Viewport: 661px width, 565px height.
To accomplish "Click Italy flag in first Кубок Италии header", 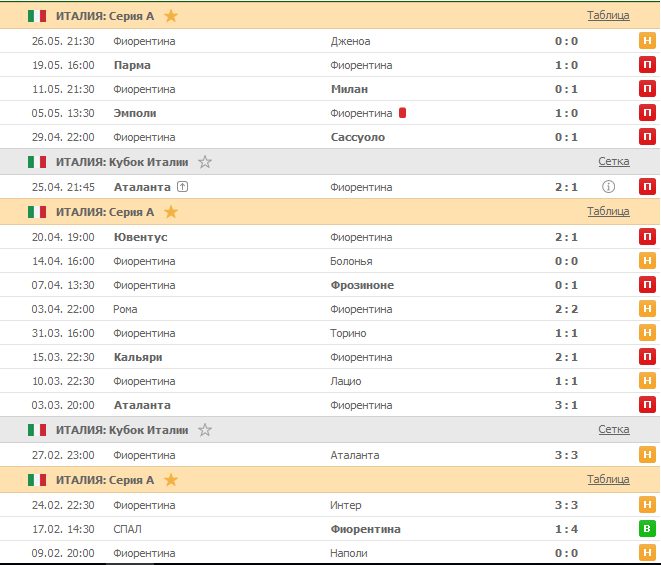I will [x=37, y=161].
